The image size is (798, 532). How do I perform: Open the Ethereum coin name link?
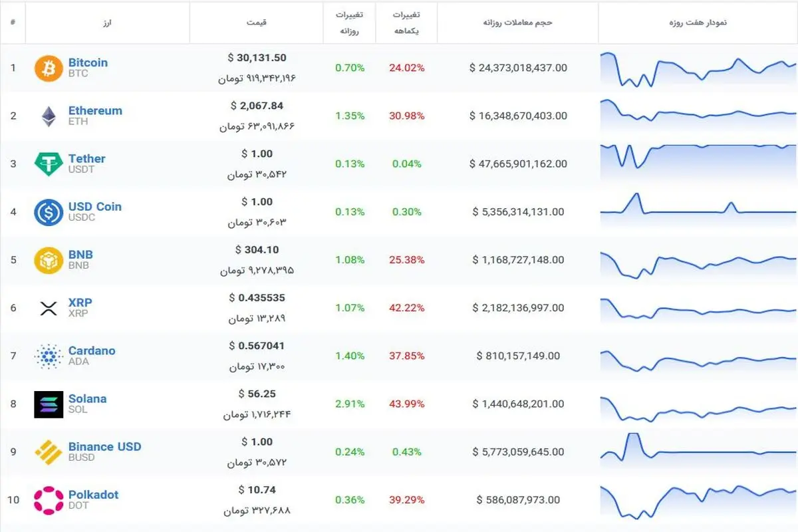[x=95, y=110]
